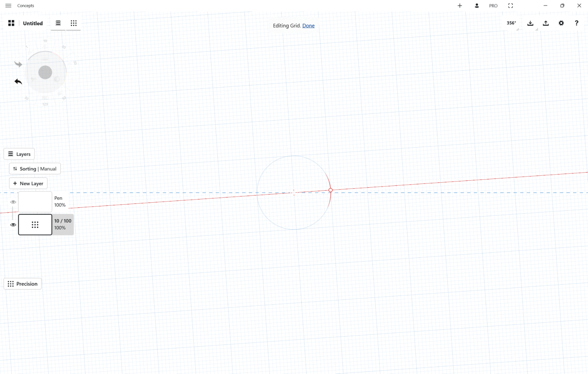
Task: Click the red rotation handle on circle
Action: [330, 190]
